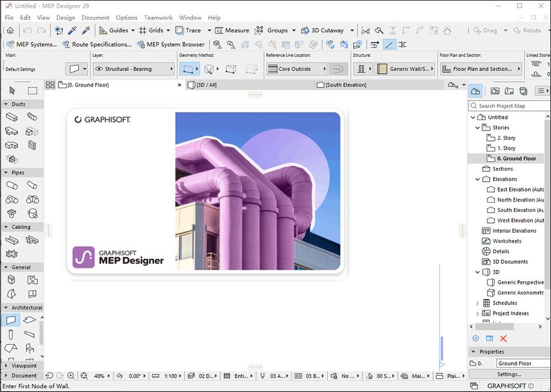
Task: Toggle the 3D Cutaway button
Action: click(322, 30)
